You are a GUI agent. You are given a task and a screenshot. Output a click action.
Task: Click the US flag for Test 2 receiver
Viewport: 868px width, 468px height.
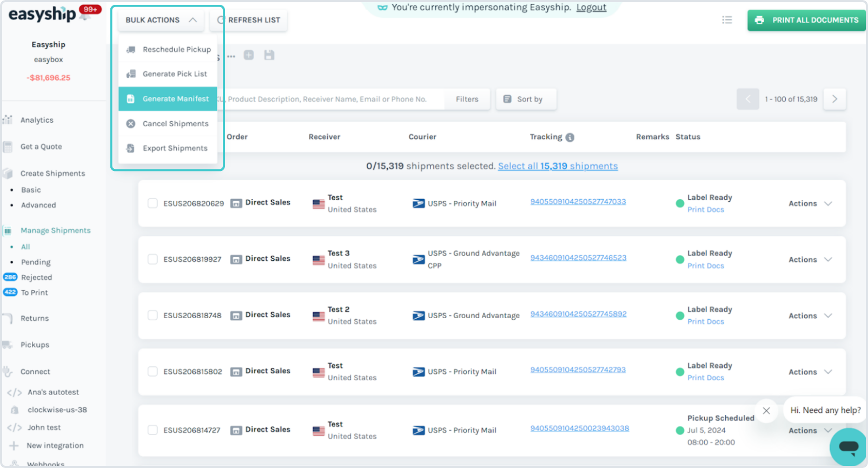pos(319,317)
